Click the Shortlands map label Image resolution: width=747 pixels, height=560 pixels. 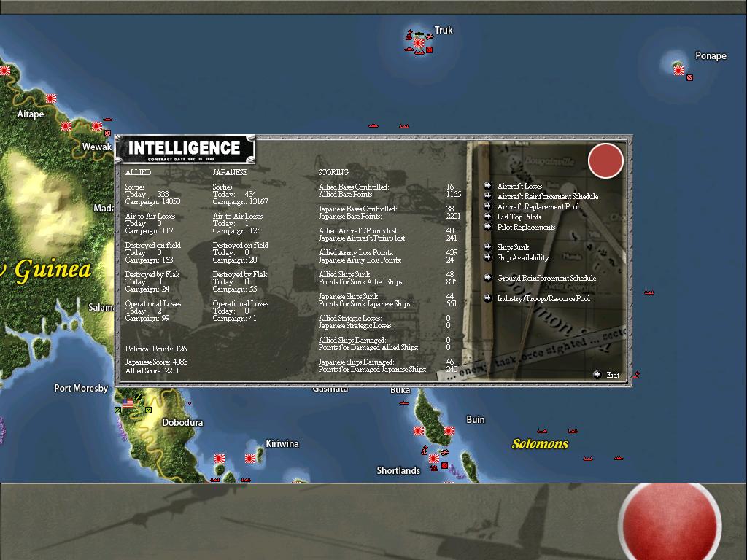click(398, 470)
